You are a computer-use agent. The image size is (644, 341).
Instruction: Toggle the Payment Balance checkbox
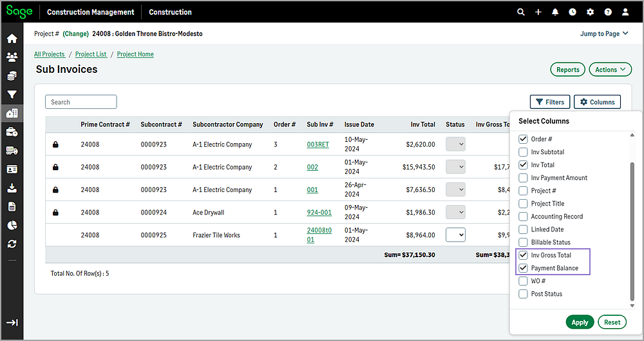[x=523, y=268]
